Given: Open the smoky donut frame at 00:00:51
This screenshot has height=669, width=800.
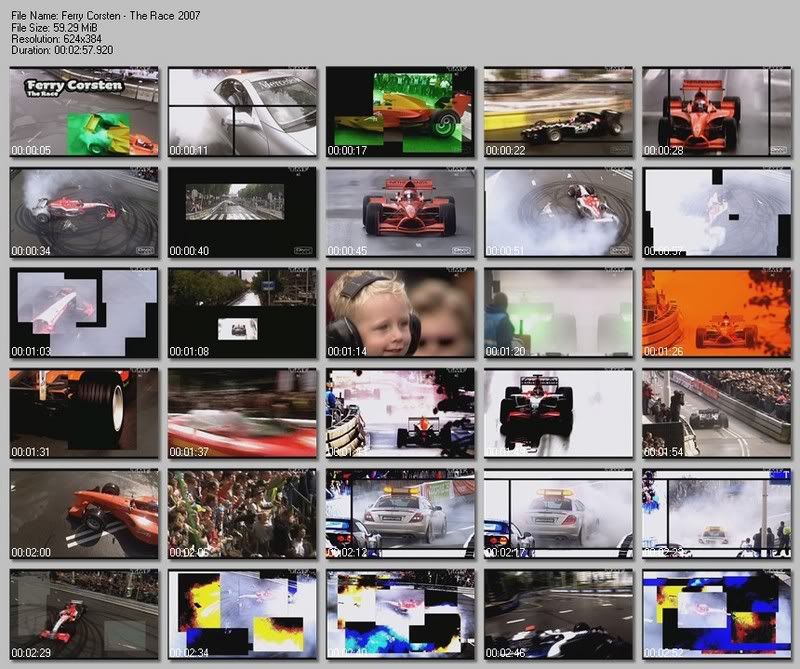Looking at the screenshot, I should click(x=559, y=212).
